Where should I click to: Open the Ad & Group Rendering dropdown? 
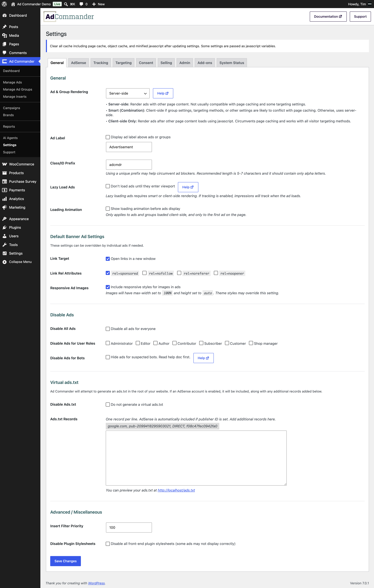coord(128,93)
